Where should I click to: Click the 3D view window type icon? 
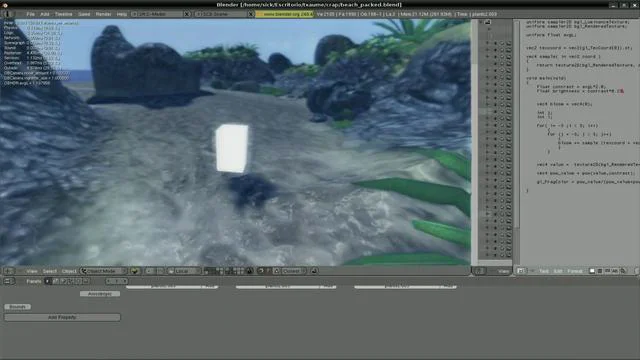coord(9,271)
